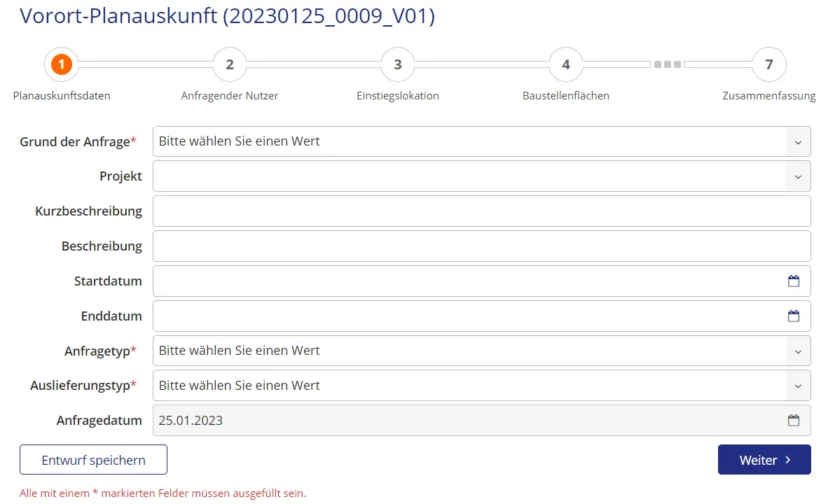Image resolution: width=821 pixels, height=504 pixels.
Task: Open the Startdatum calendar picker
Action: tap(794, 281)
